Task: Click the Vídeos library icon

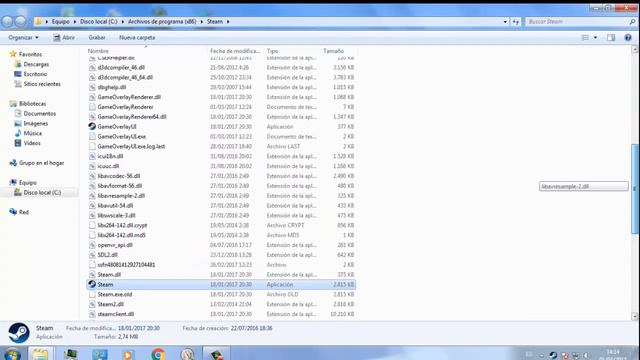Action: 18,143
